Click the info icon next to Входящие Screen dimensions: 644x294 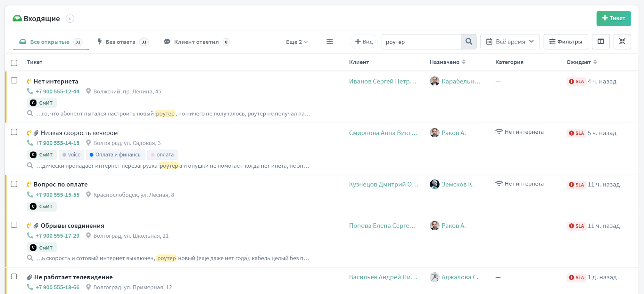pos(70,19)
